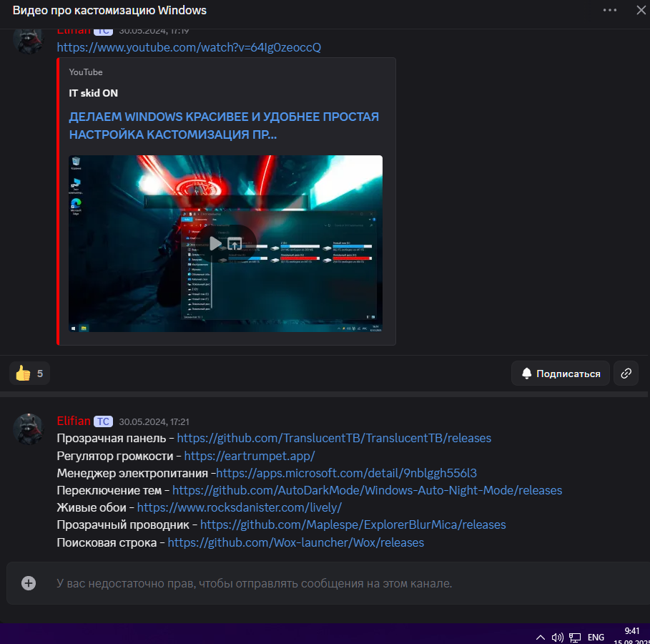Click the text Менеджер электропитания

[132, 473]
